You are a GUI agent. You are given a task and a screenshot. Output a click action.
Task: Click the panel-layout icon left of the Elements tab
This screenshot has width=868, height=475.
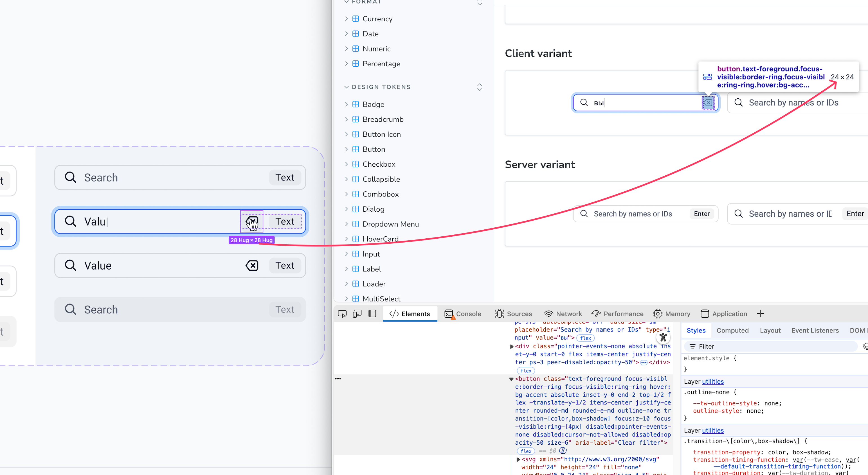pos(372,314)
